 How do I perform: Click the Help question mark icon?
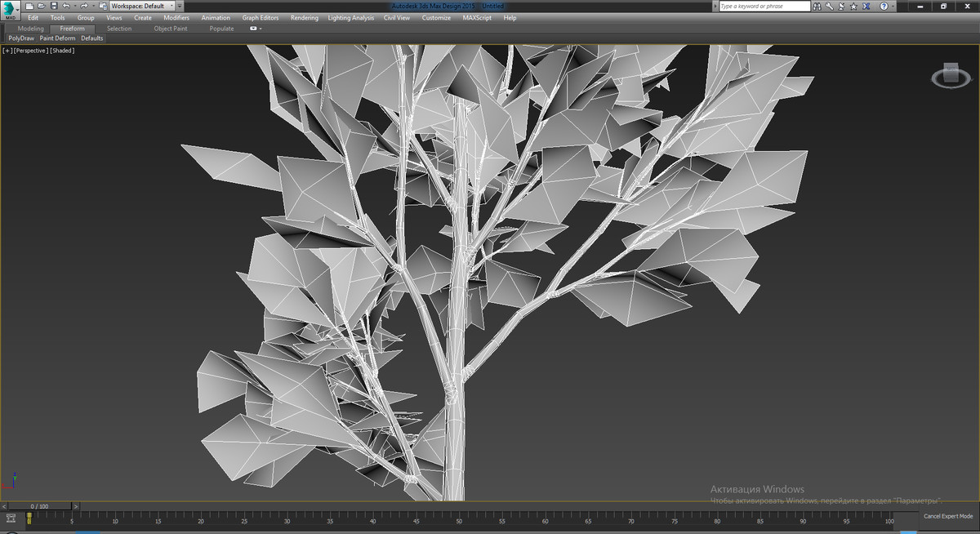[x=884, y=6]
